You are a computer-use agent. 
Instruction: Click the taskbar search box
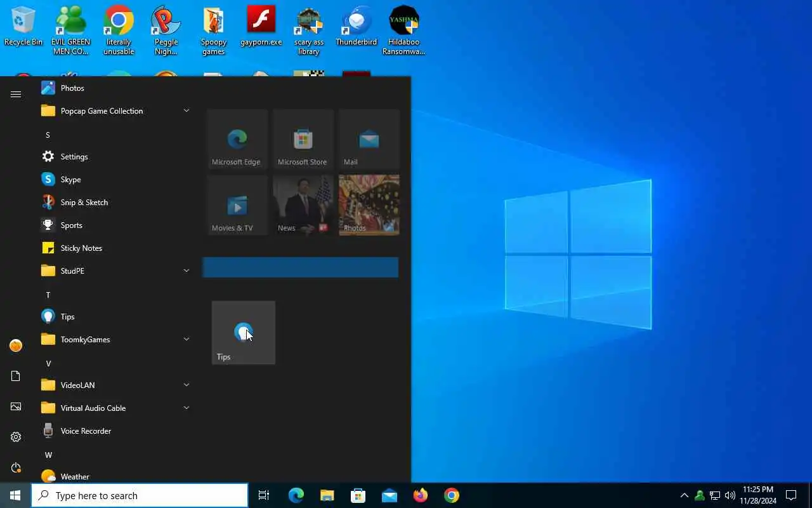pyautogui.click(x=140, y=495)
